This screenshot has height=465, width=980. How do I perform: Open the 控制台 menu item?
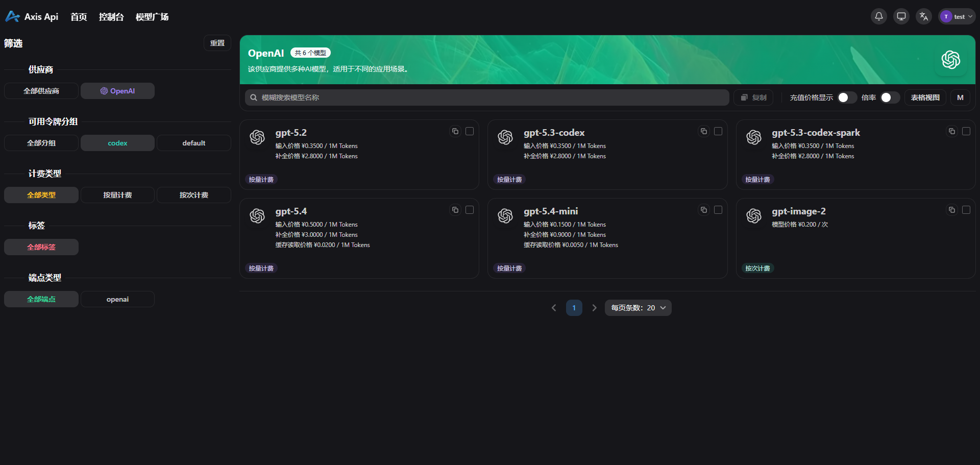coord(111,17)
